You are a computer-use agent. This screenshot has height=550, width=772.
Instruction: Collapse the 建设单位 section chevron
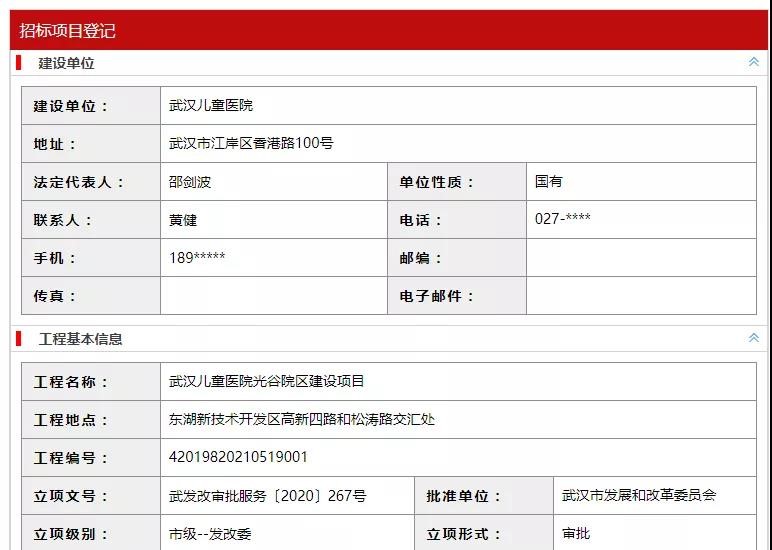[x=753, y=62]
